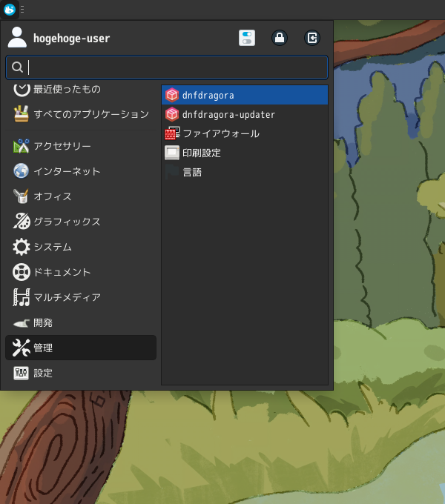The height and width of the screenshot is (504, 445).
Task: Open the settings manager toggle icon
Action: point(247,38)
